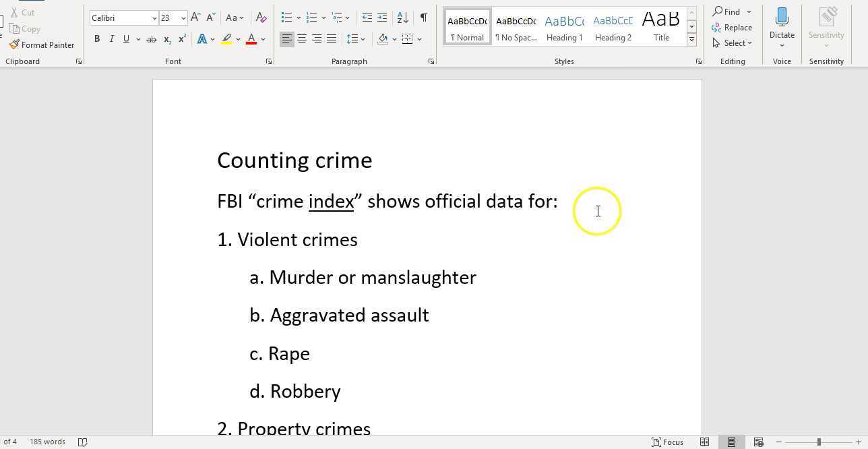Switch to Web Layout view
The height and width of the screenshot is (449, 868).
(x=759, y=442)
